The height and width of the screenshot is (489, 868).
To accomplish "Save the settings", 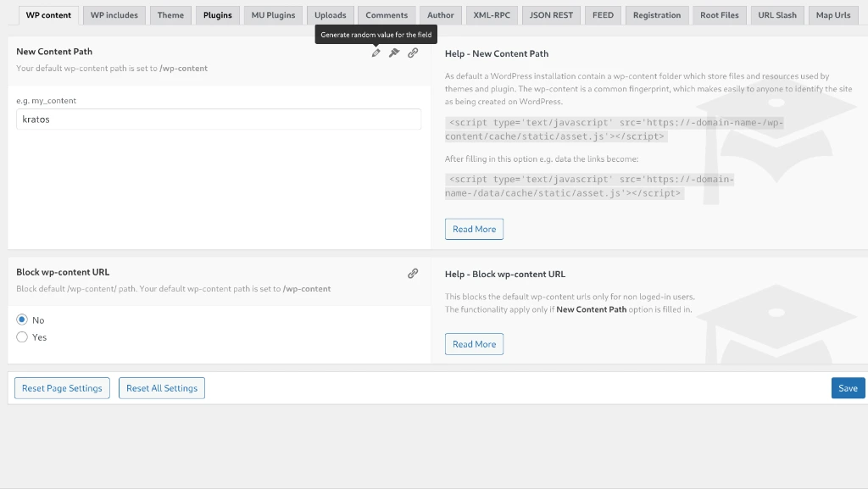I will pyautogui.click(x=848, y=388).
